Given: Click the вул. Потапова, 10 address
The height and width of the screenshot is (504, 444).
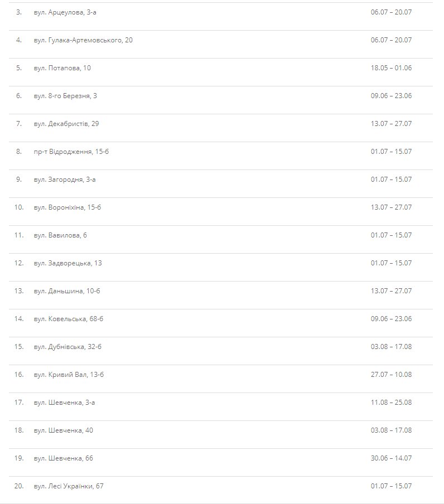Looking at the screenshot, I should coord(62,68).
